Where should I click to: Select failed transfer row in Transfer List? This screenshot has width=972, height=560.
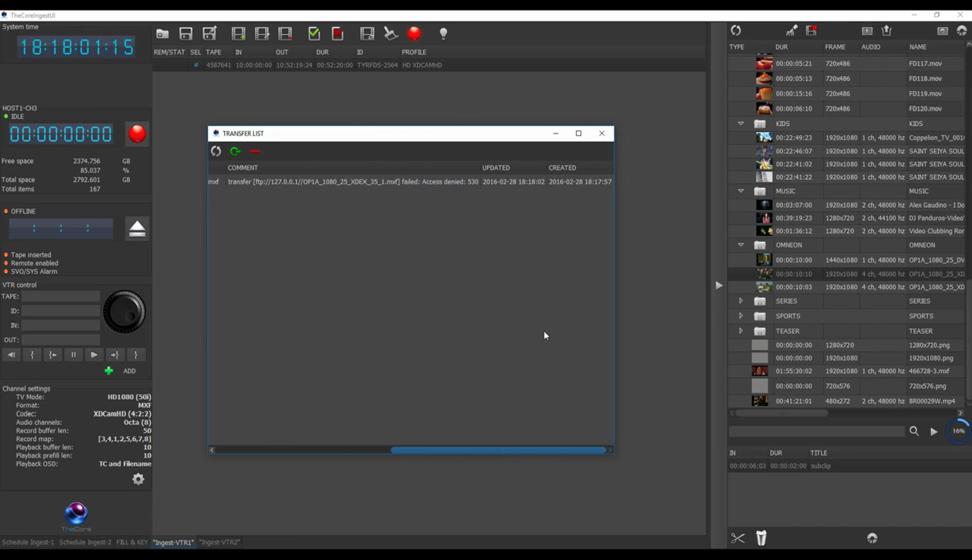point(410,182)
